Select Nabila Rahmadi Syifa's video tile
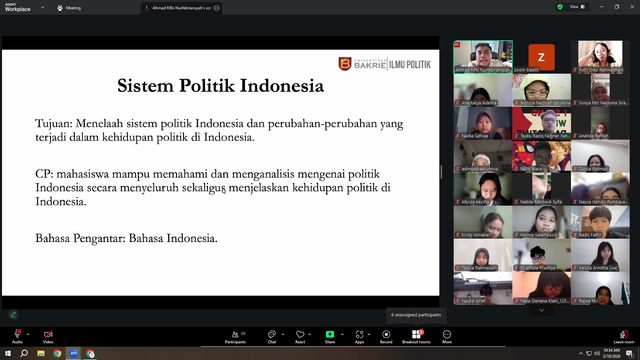 pos(542,189)
